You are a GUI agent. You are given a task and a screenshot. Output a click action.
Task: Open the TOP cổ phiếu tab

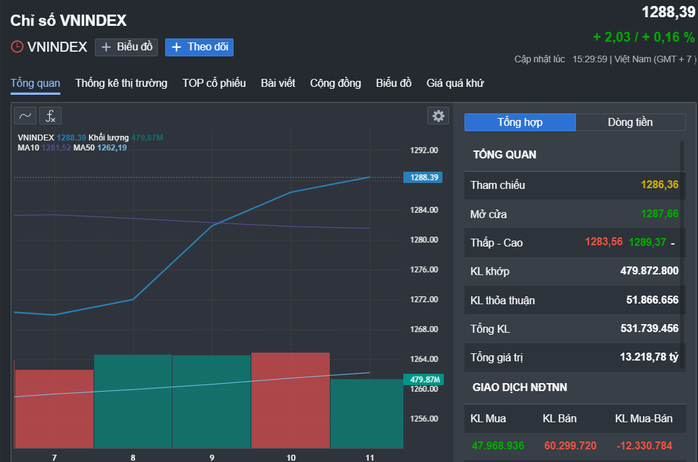[214, 83]
